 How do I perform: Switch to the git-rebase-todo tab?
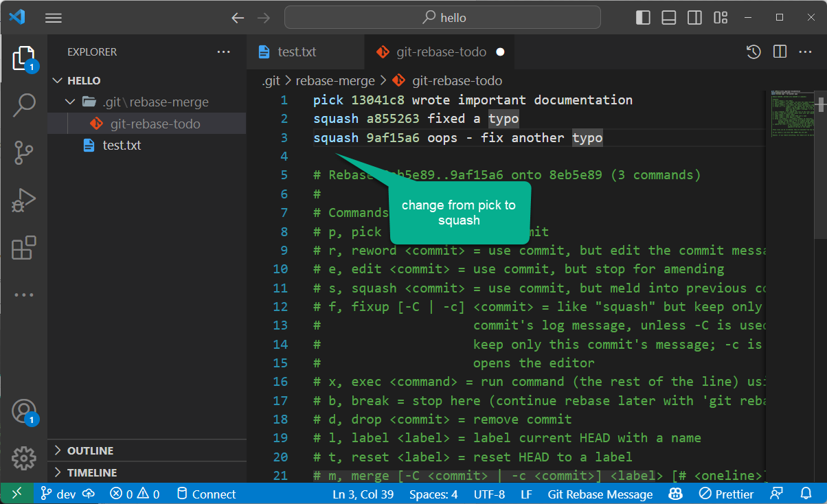pos(439,51)
